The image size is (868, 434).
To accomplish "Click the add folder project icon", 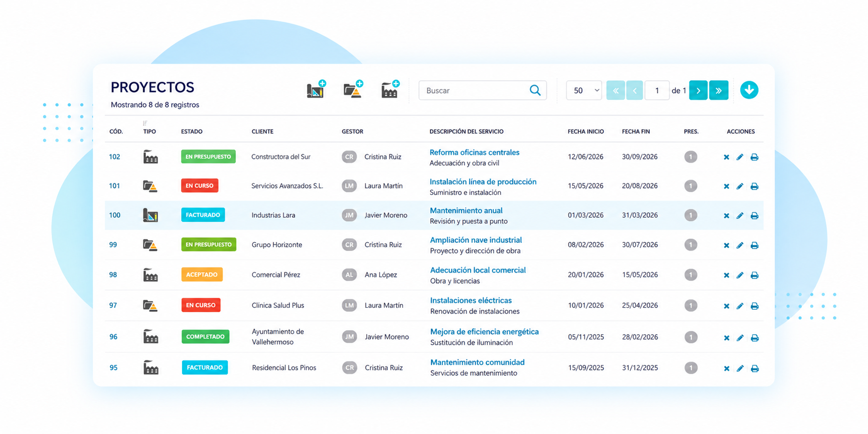I will point(353,90).
